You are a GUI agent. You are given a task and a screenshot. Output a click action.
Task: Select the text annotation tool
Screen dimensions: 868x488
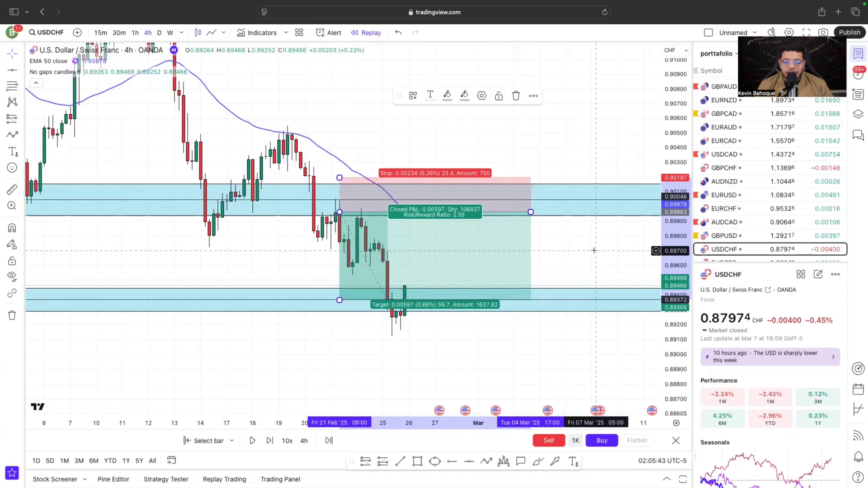12,151
